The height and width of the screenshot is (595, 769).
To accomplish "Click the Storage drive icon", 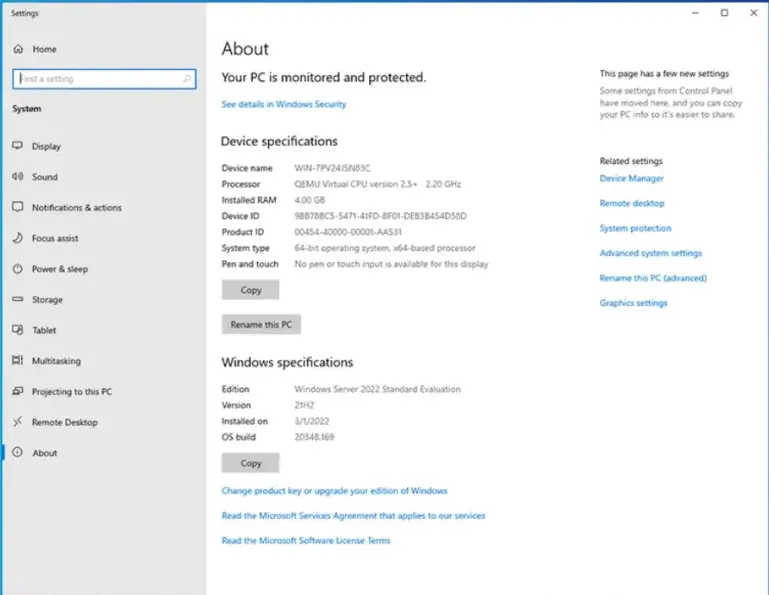I will click(x=18, y=299).
